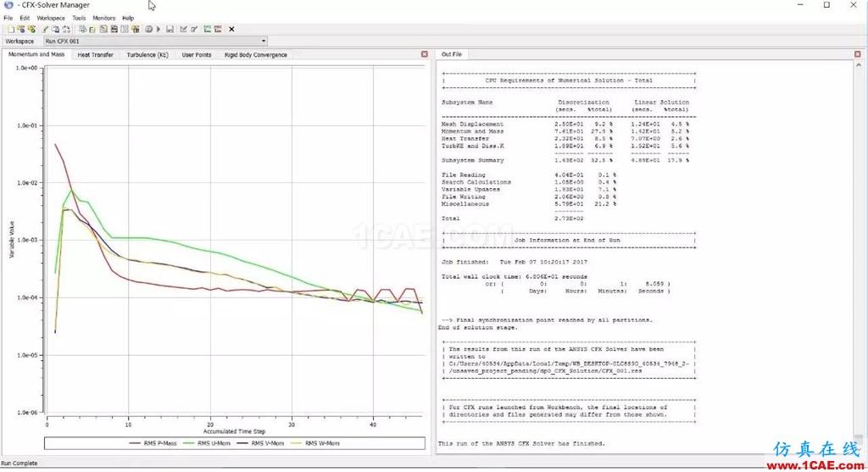Switch to the Momentum and Mass tab

[36, 54]
